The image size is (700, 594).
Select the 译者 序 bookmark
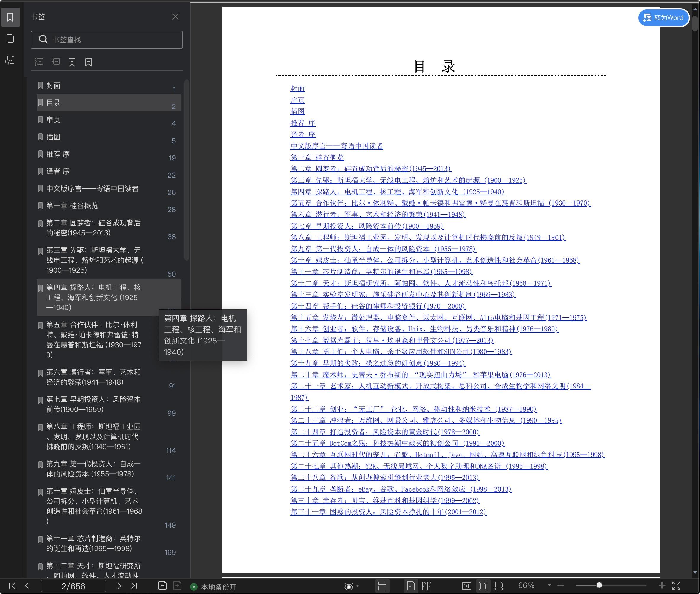pos(108,171)
